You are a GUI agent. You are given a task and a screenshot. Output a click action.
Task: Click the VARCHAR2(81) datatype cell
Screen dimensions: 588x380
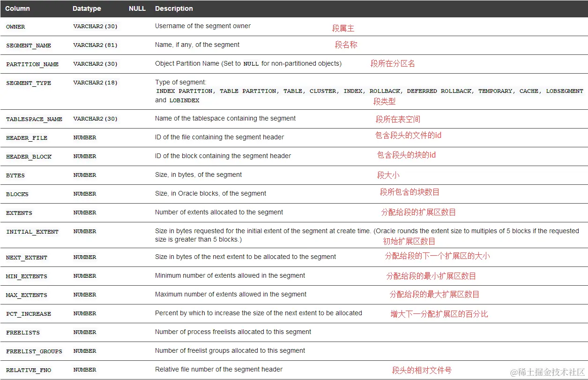pos(96,45)
